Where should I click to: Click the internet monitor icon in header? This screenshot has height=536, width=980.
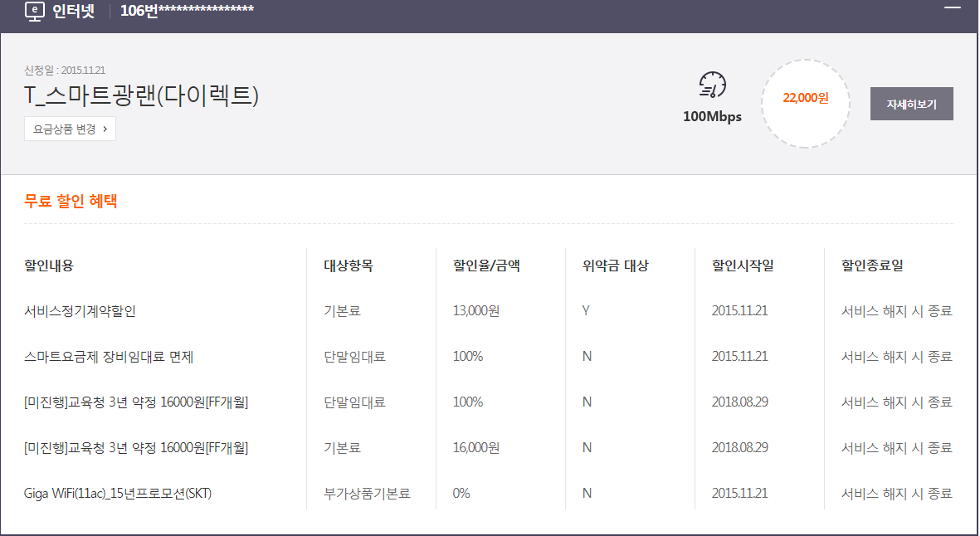(x=35, y=11)
